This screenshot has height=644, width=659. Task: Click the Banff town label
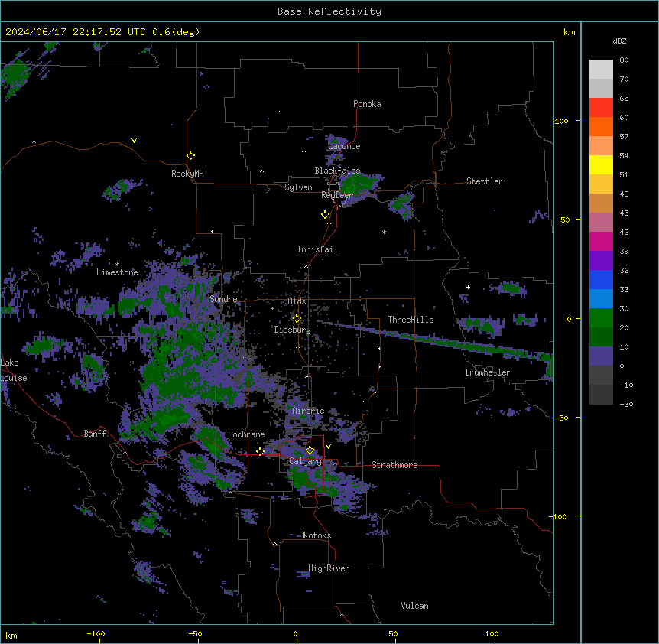tap(95, 434)
